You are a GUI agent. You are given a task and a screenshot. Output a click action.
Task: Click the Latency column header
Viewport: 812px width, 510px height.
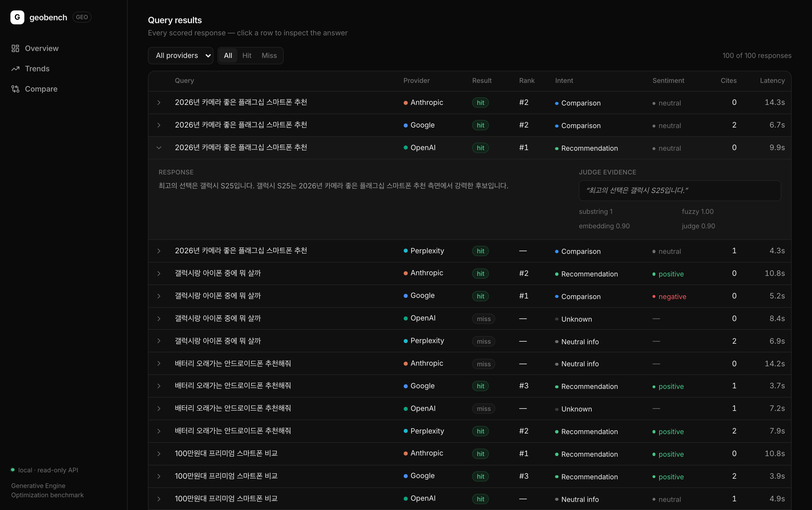coord(772,81)
